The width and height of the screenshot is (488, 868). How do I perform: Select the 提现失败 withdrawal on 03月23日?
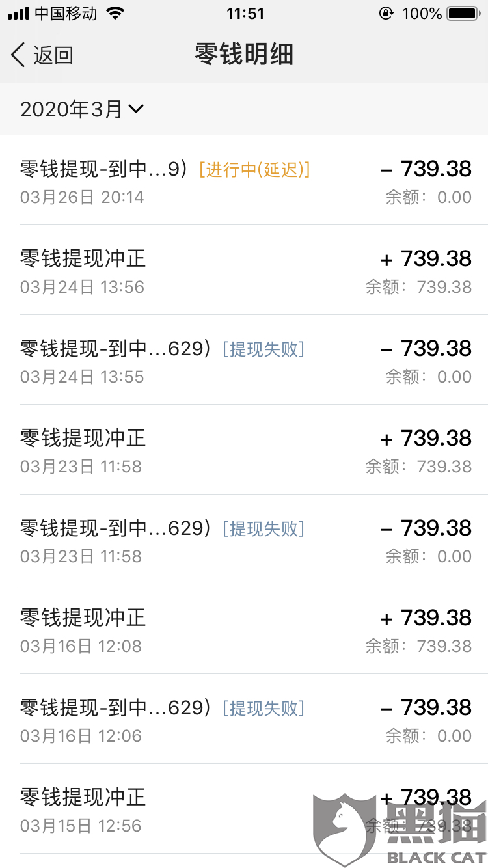[x=244, y=539]
